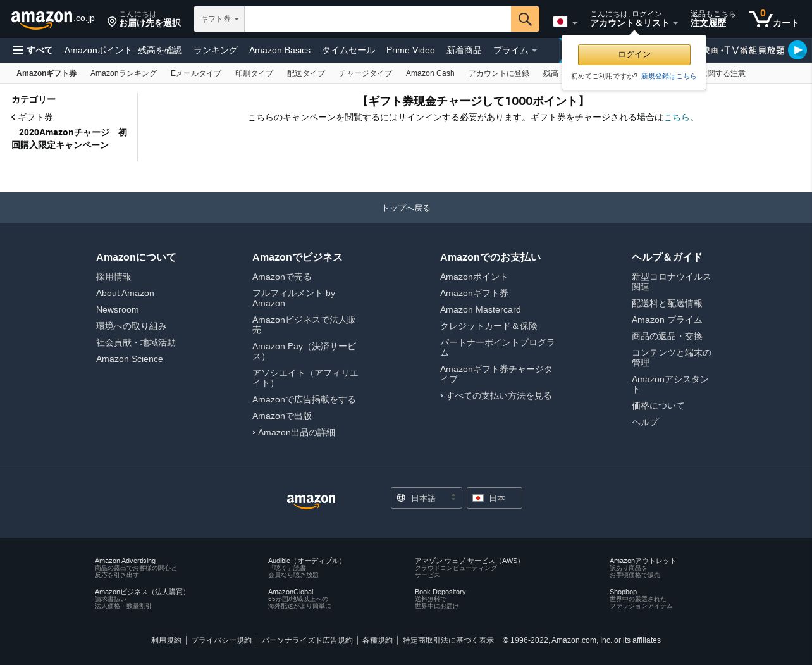Open Amazon出品の詳細 footer link
This screenshot has width=812, height=665.
[294, 432]
